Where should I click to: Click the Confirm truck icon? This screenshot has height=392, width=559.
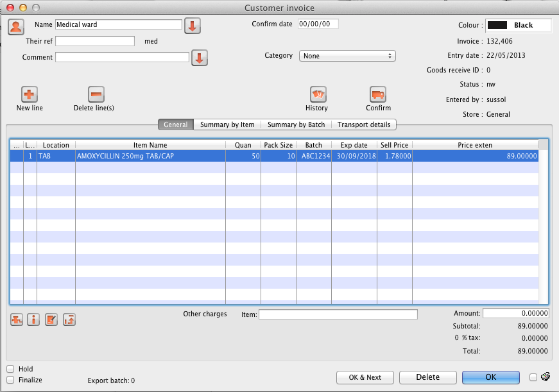378,95
